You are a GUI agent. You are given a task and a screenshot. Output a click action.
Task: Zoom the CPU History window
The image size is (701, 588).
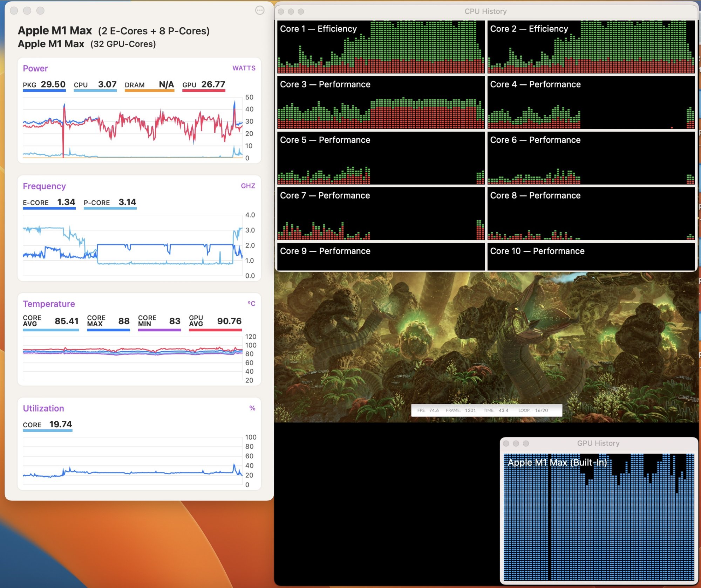click(301, 12)
